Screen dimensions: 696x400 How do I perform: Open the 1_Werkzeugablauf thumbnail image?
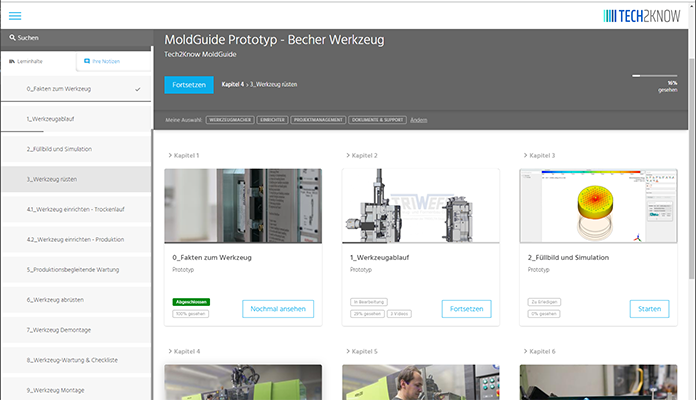[421, 206]
